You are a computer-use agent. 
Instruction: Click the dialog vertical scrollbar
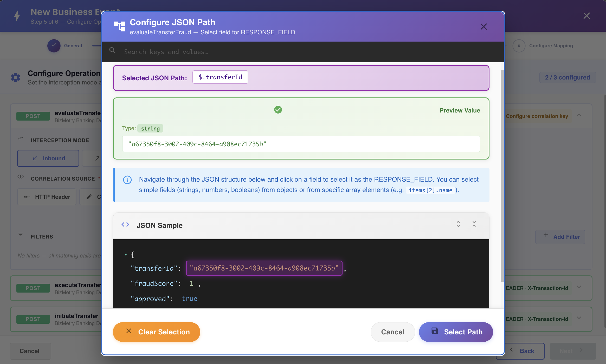pos(502,175)
